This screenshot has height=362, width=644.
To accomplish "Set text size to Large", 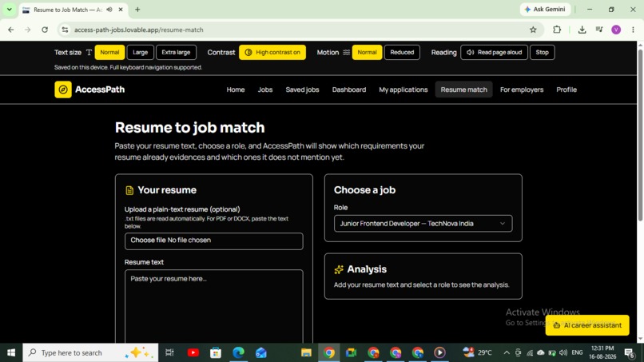I will [x=140, y=52].
